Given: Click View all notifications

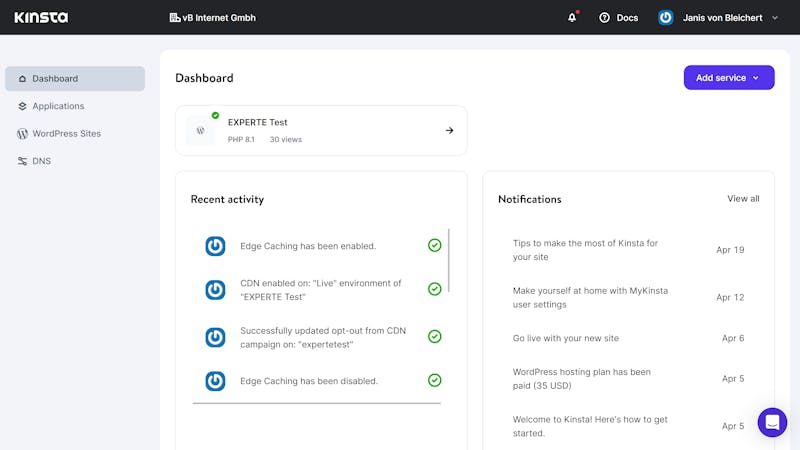Looking at the screenshot, I should [743, 198].
